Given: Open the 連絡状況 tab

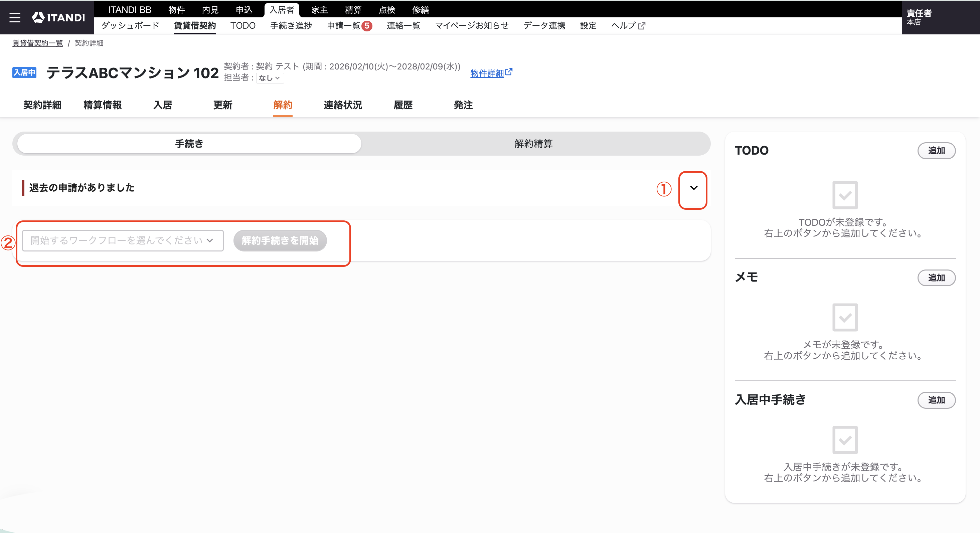Looking at the screenshot, I should coord(343,105).
